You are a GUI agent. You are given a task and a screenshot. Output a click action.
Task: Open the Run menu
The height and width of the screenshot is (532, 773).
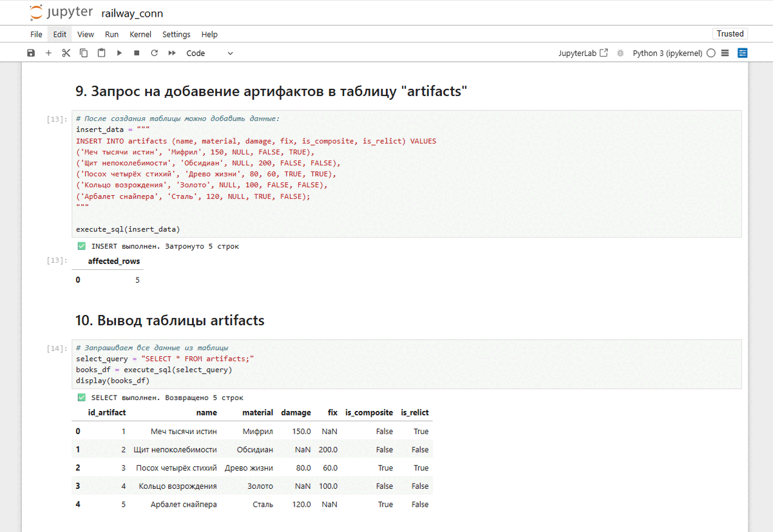pyautogui.click(x=111, y=35)
